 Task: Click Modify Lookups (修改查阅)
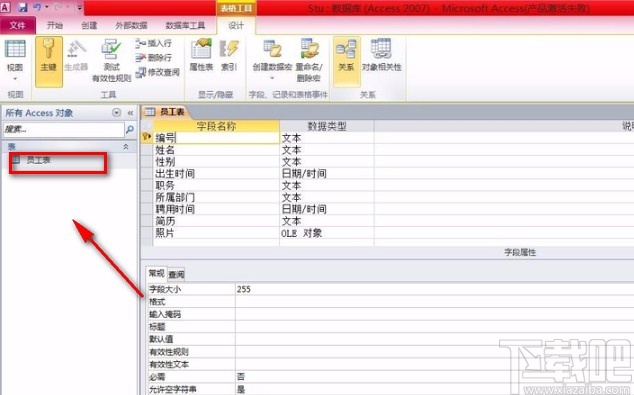click(x=158, y=72)
